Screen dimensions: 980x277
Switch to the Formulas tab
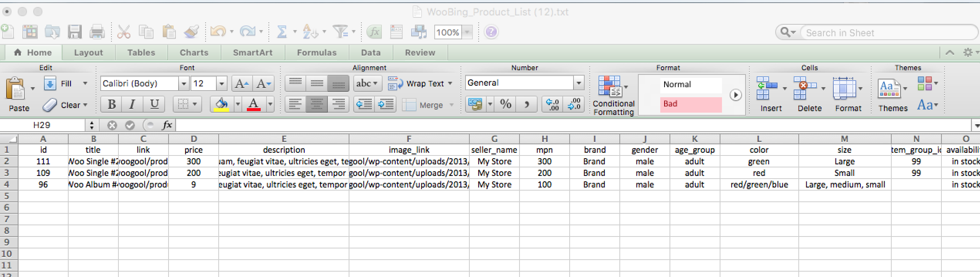point(317,53)
